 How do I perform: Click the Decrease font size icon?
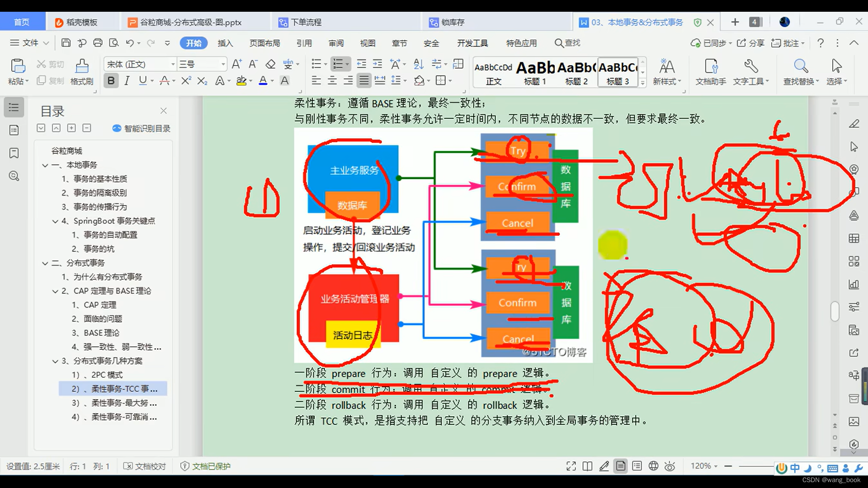point(253,64)
